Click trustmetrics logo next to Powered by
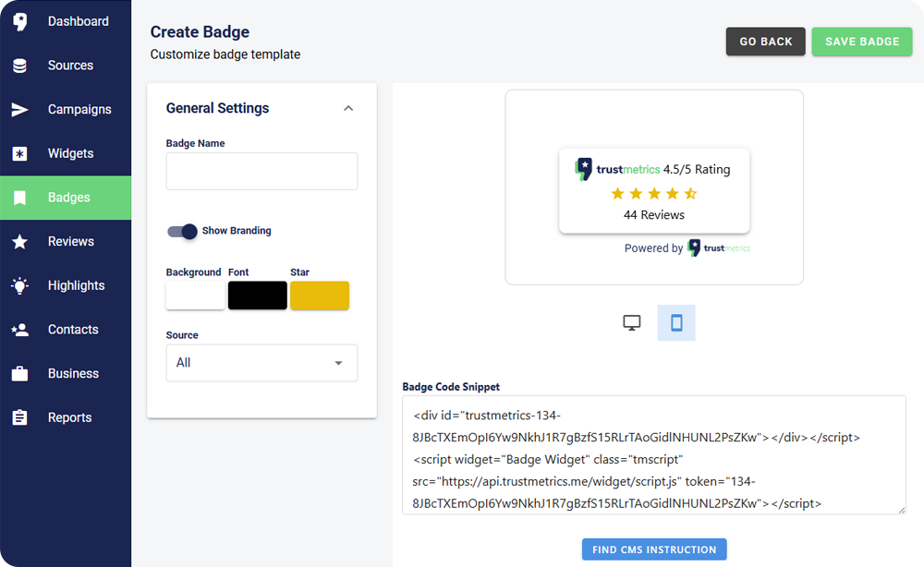Viewport: 924px width, 567px height. [718, 247]
